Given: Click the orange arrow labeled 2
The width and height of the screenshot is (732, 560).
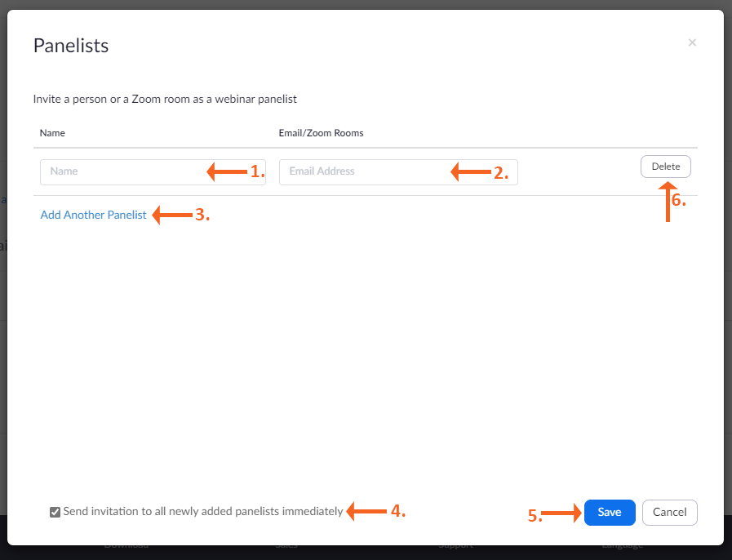Looking at the screenshot, I should pos(471,171).
